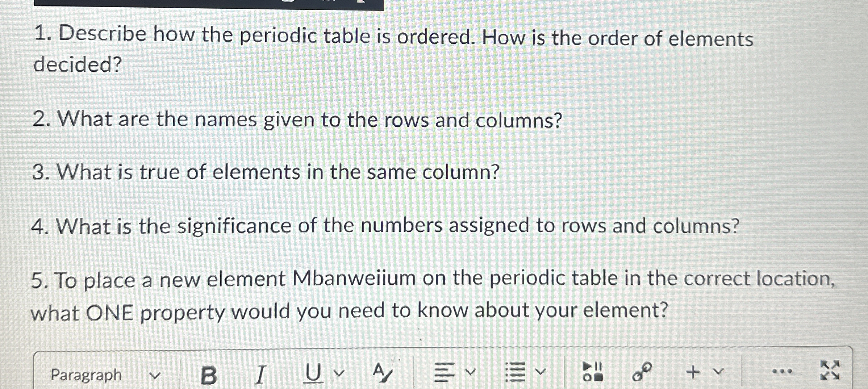
Task: Show more toolbar options via three dots
Action: pos(782,371)
